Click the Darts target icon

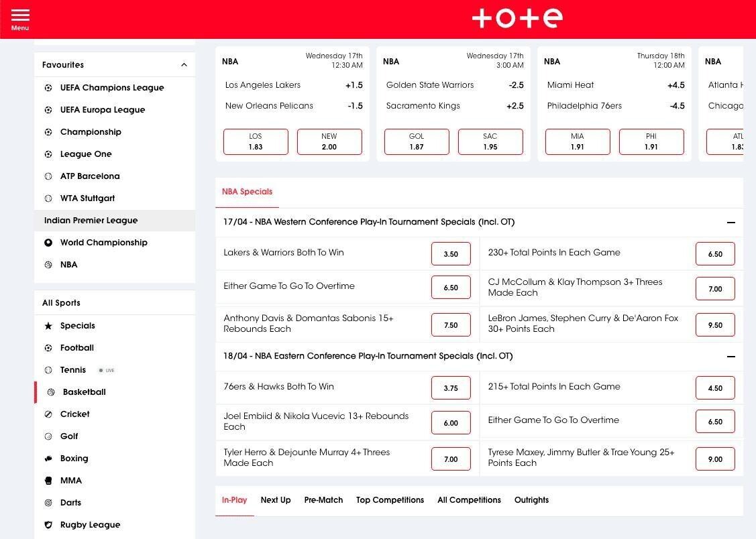(48, 503)
